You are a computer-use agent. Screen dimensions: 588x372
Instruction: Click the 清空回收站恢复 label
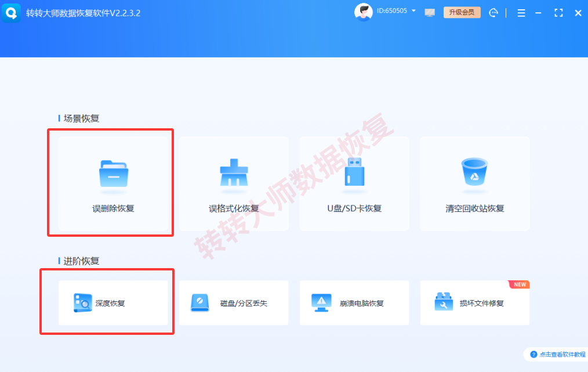[475, 209]
